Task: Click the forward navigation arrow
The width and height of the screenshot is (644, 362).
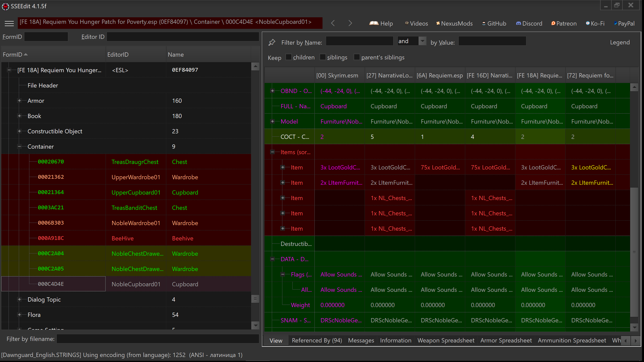Action: [x=350, y=23]
